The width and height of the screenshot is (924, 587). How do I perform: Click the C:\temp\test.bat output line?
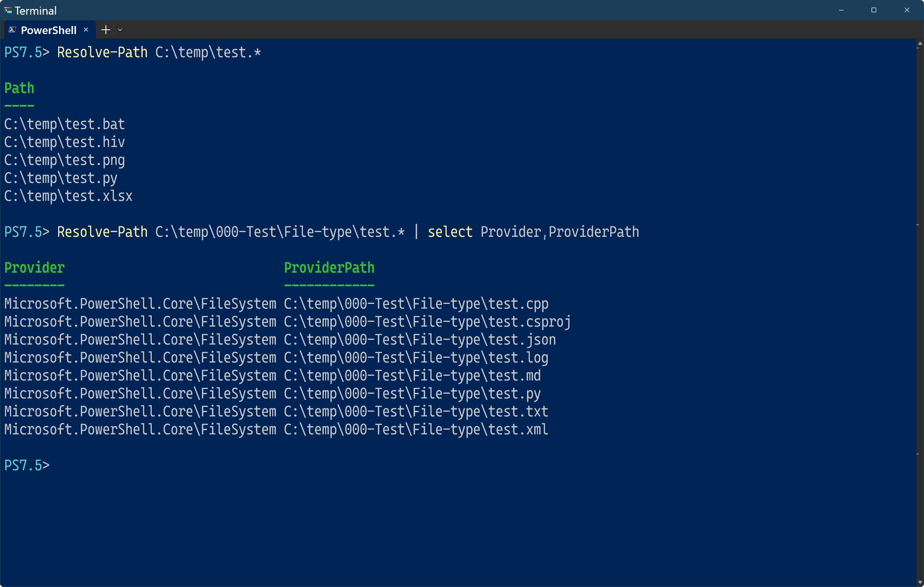[x=65, y=124]
